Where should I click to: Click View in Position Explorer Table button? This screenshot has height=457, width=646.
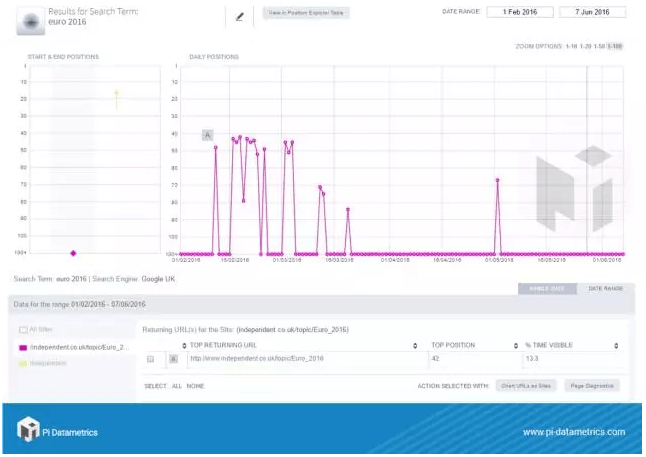[x=306, y=13]
